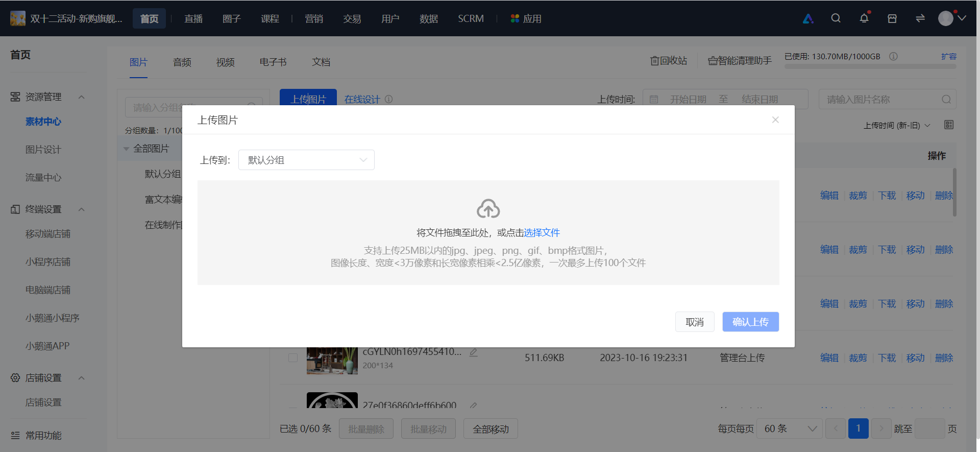Viewport: 980px width, 452px height.
Task: Collapse the 资源管理 sidebar section
Action: pyautogui.click(x=81, y=97)
